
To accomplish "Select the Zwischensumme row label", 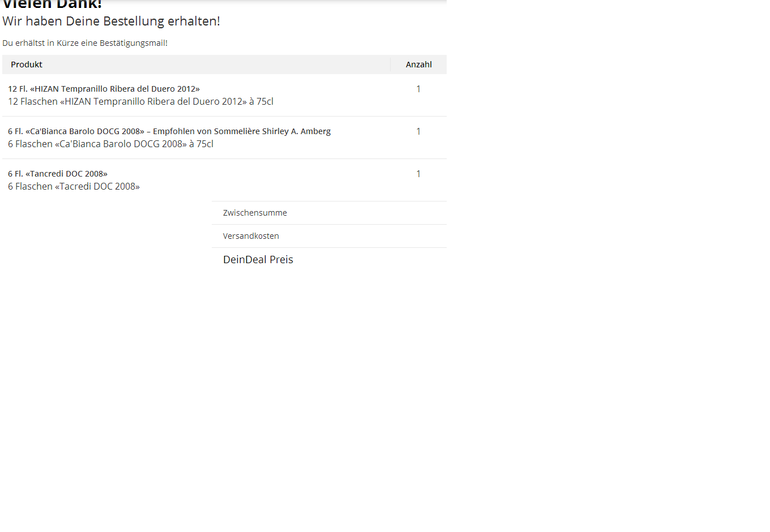I will 255,213.
